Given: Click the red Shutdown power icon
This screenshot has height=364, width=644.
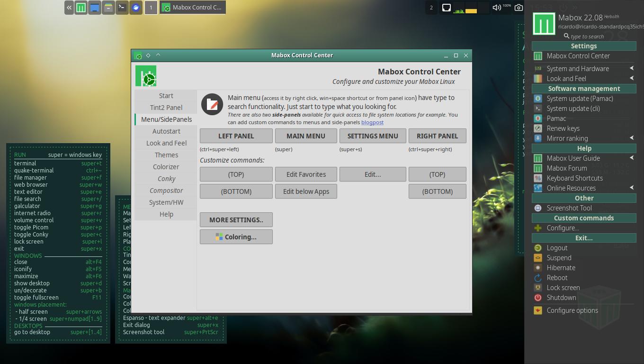Looking at the screenshot, I should (538, 298).
